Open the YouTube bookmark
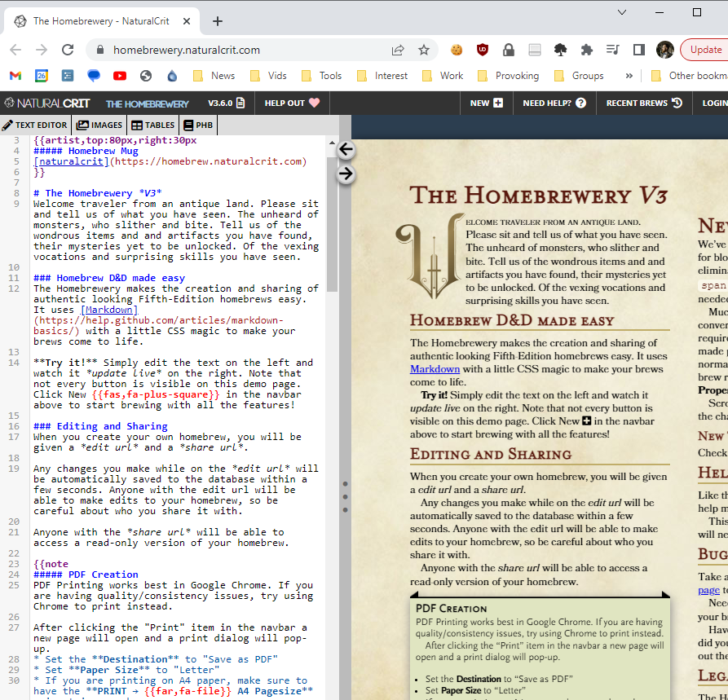728x700 pixels. click(x=120, y=76)
